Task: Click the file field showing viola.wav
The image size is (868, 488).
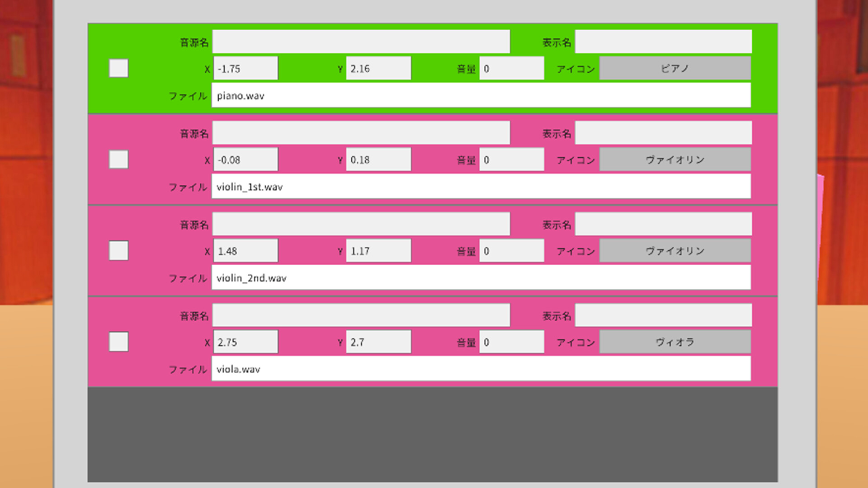Action: [481, 369]
